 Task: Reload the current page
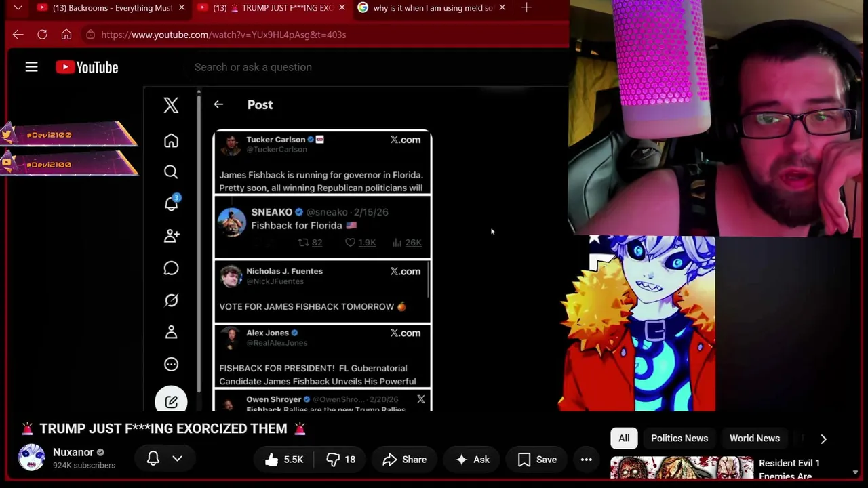(x=42, y=35)
